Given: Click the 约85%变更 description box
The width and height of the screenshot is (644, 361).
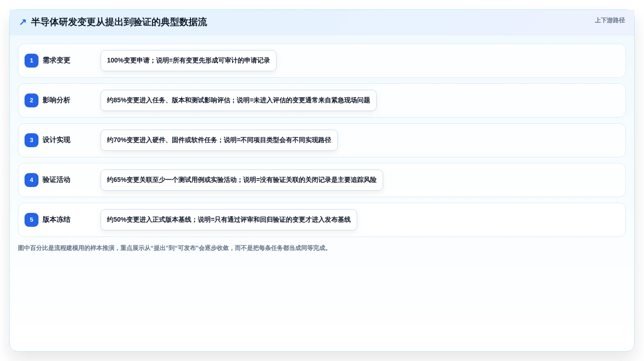Looking at the screenshot, I should pos(239,100).
